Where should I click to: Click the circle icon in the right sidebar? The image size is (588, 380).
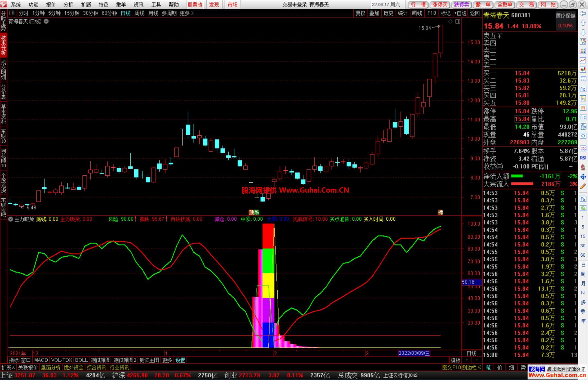tap(583, 136)
